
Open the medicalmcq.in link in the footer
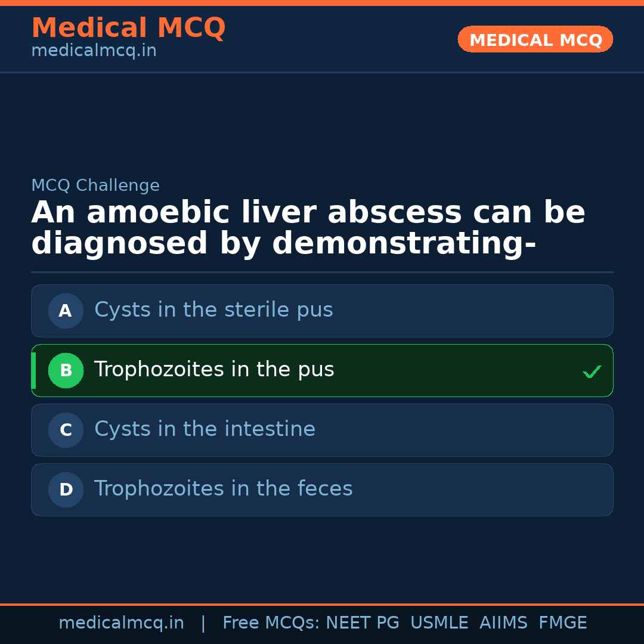click(121, 623)
